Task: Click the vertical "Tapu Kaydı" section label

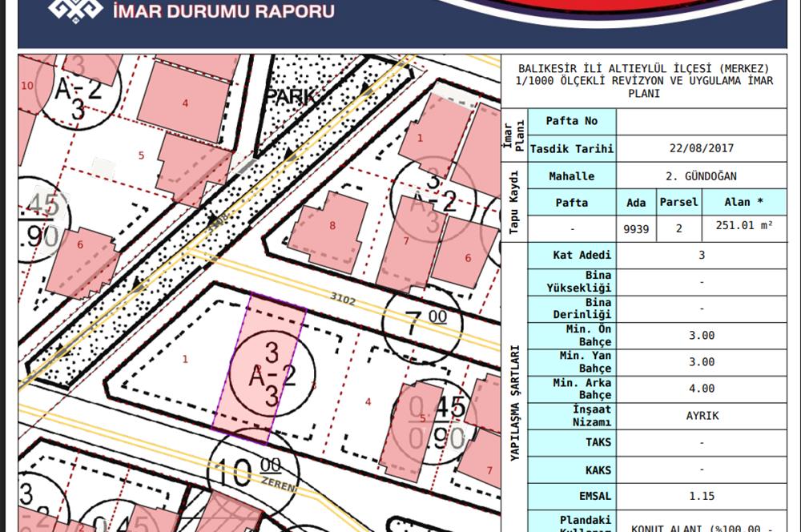Action: [514, 203]
